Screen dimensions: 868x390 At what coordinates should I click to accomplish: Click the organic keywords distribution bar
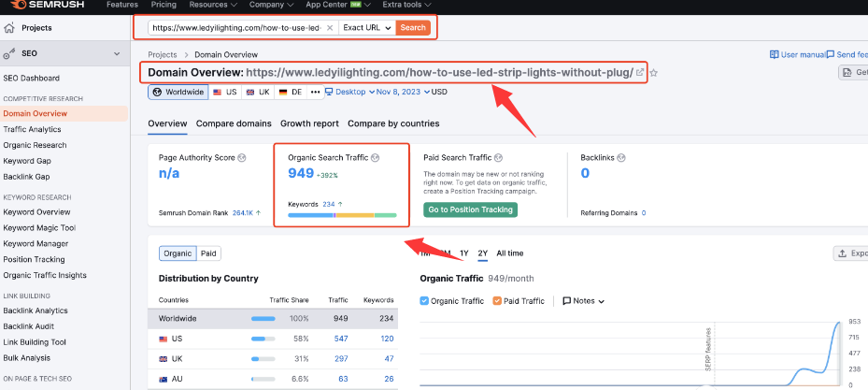(342, 215)
